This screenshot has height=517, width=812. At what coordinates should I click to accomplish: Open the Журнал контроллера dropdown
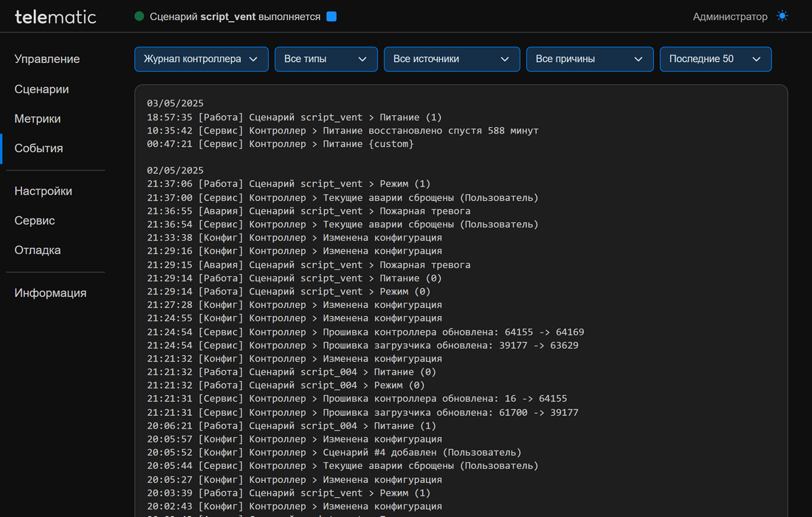[202, 59]
